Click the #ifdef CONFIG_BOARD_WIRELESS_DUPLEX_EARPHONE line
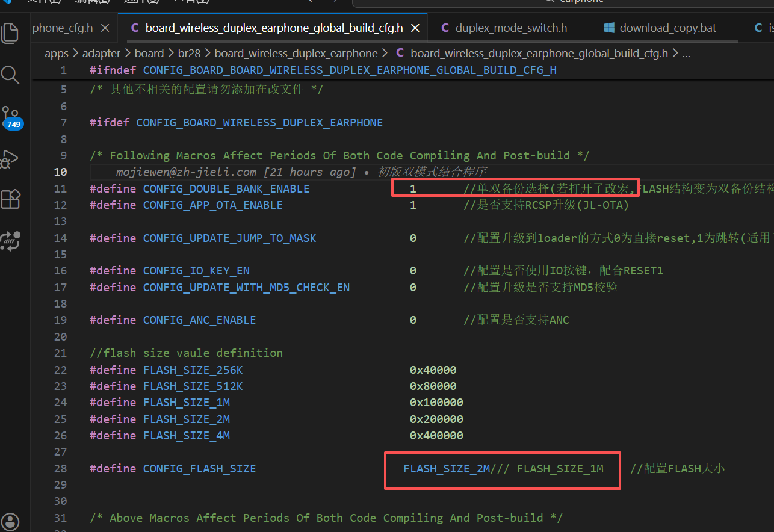The height and width of the screenshot is (532, 774). 236,122
